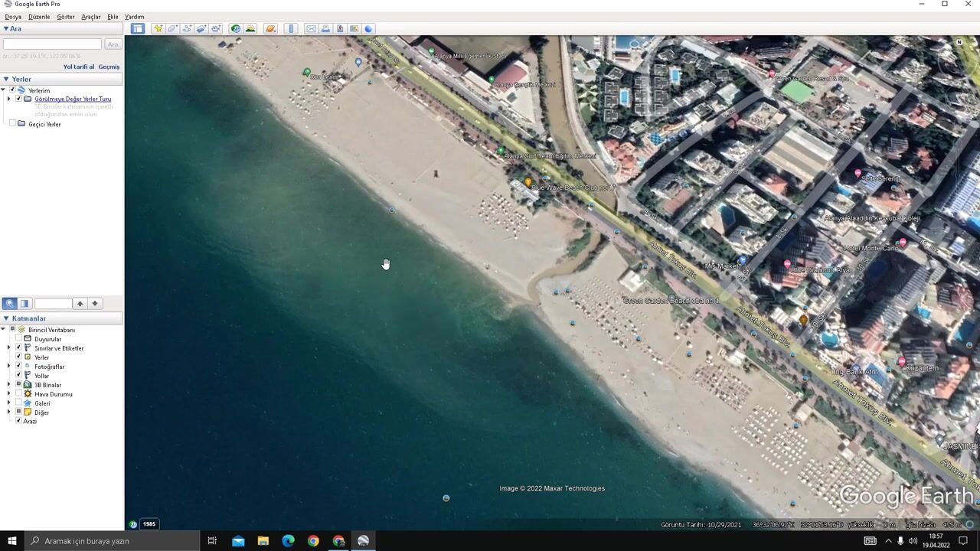Hide the sidebar using the toolbar icon
Screen dimensions: 980x551
tap(137, 28)
